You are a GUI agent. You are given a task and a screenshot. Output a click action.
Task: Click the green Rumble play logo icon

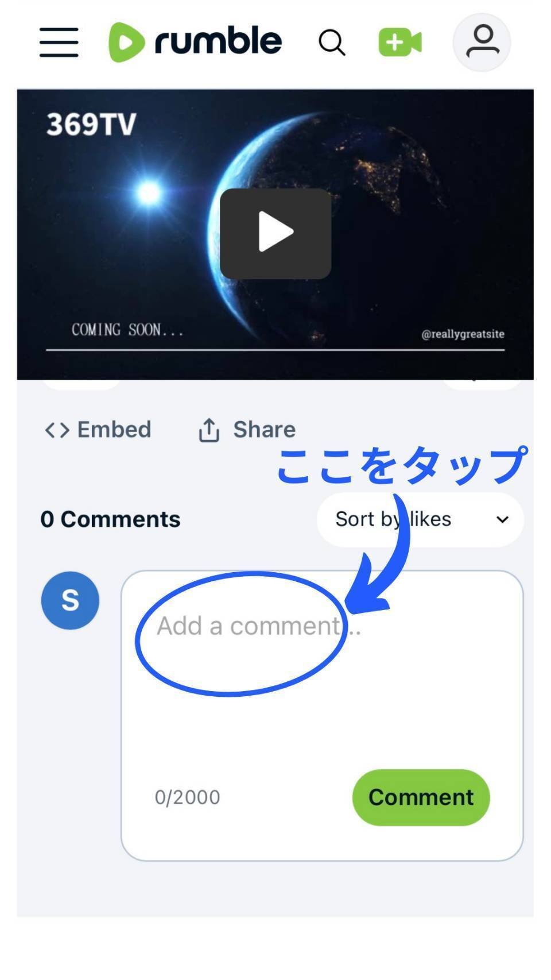click(126, 42)
